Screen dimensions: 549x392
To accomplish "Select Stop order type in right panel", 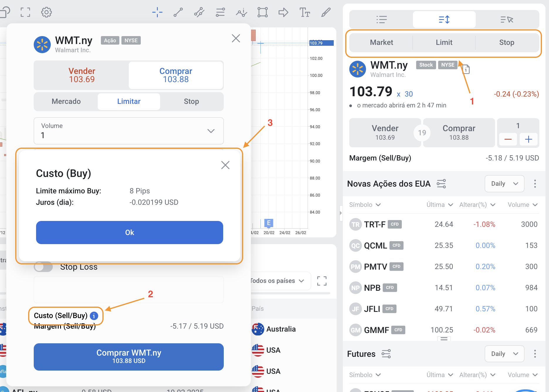I will click(x=507, y=43).
